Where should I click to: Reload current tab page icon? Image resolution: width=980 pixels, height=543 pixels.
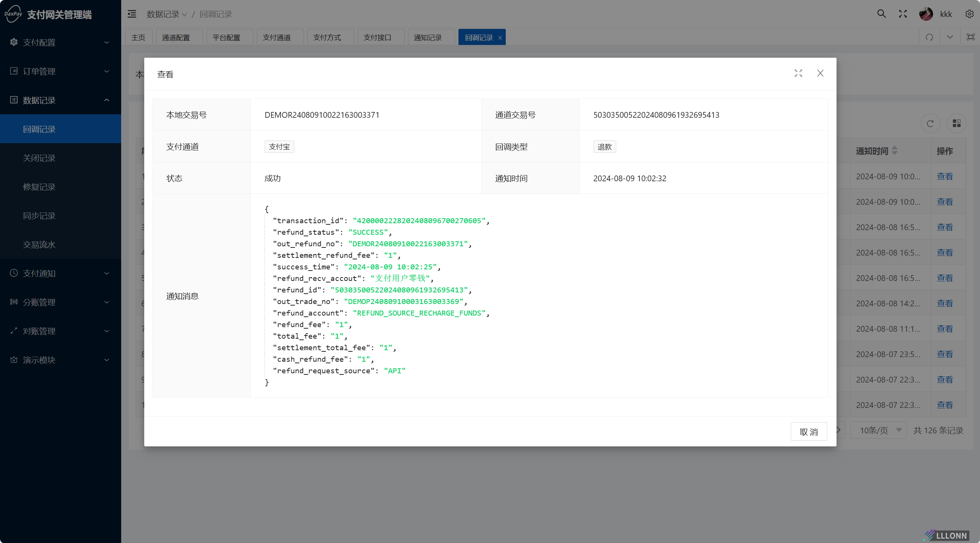[x=929, y=37]
